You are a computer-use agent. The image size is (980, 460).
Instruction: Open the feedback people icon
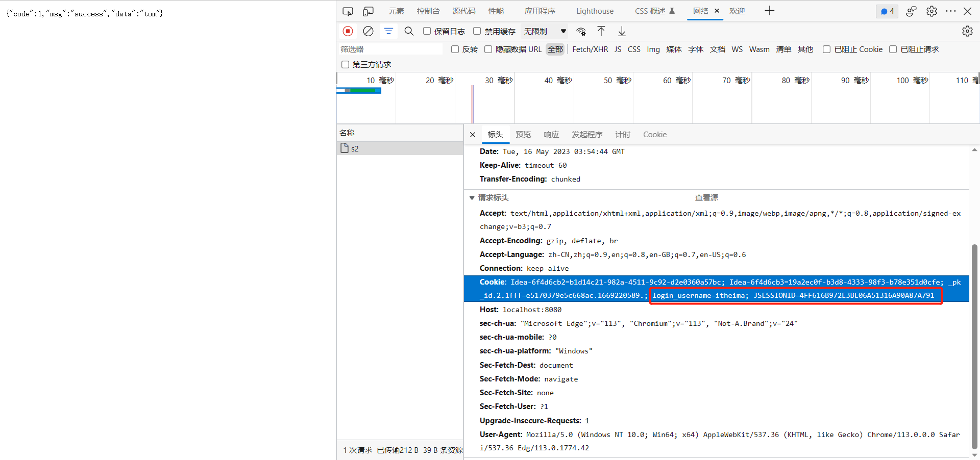tap(912, 11)
